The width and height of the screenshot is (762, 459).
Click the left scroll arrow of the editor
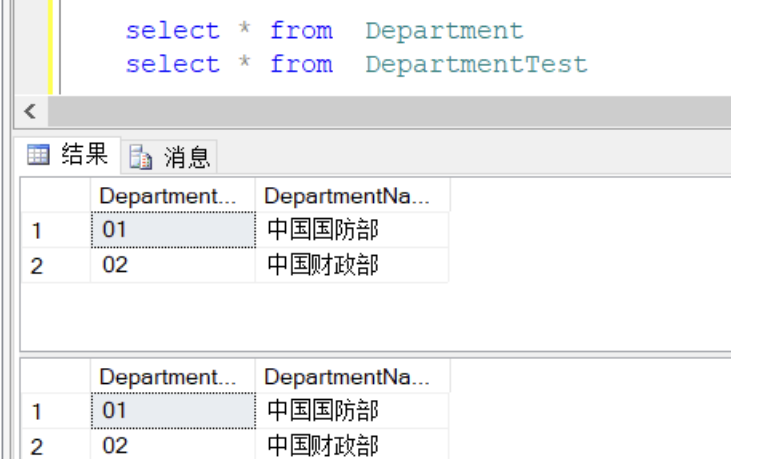[29, 110]
